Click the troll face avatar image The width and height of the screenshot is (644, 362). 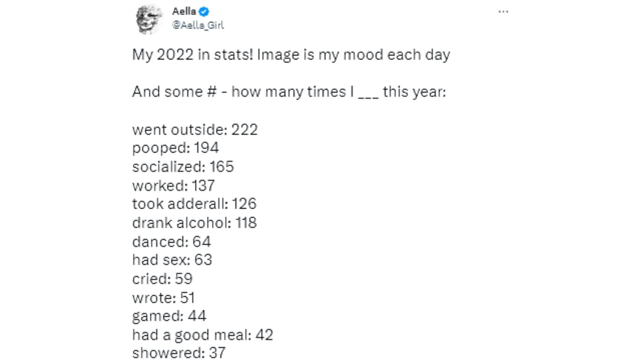coord(149,19)
